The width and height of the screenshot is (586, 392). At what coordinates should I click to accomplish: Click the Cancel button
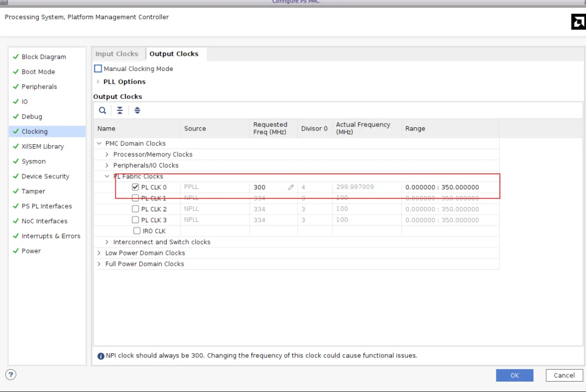tap(564, 375)
